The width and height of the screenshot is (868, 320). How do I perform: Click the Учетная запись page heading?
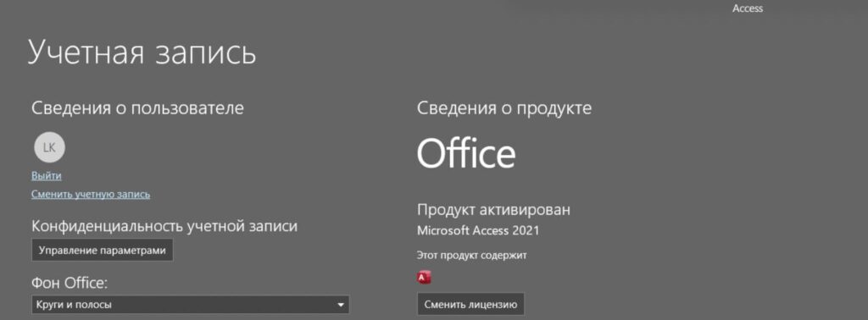pos(142,52)
